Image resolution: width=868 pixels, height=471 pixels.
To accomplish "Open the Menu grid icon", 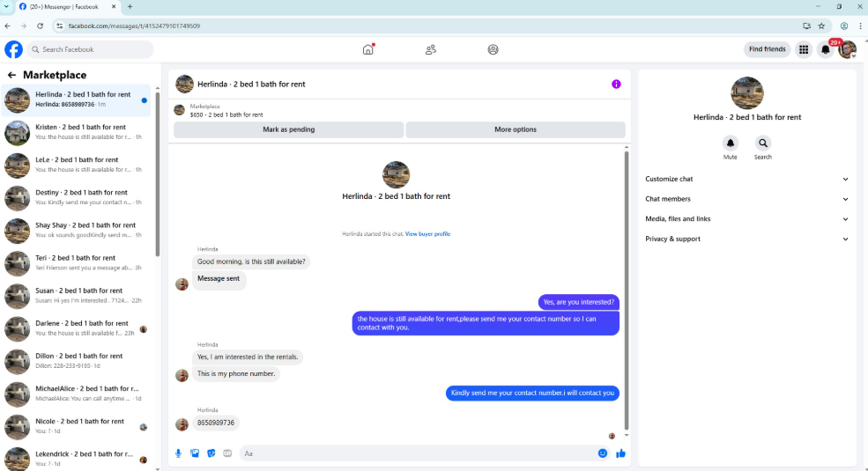I will pyautogui.click(x=804, y=49).
